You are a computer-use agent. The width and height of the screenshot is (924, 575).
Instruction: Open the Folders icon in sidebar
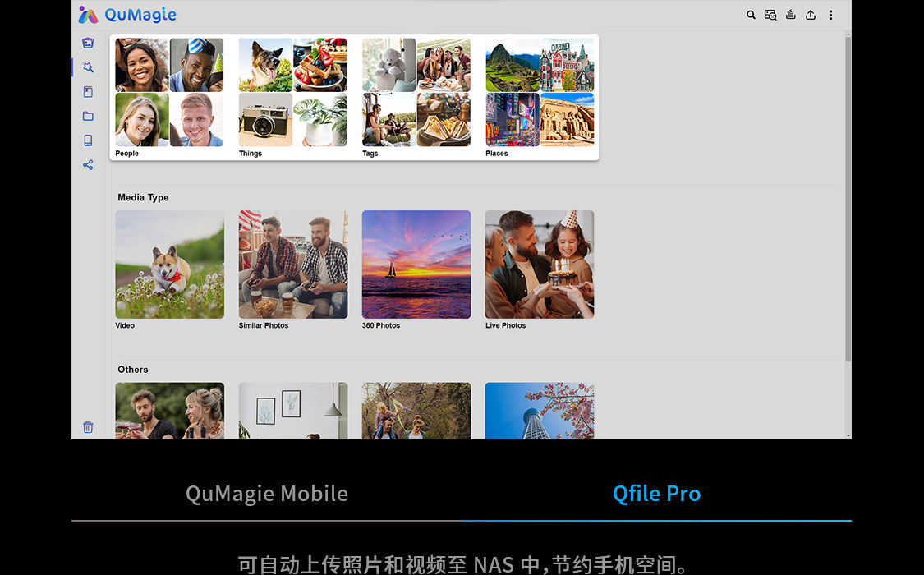(x=88, y=116)
